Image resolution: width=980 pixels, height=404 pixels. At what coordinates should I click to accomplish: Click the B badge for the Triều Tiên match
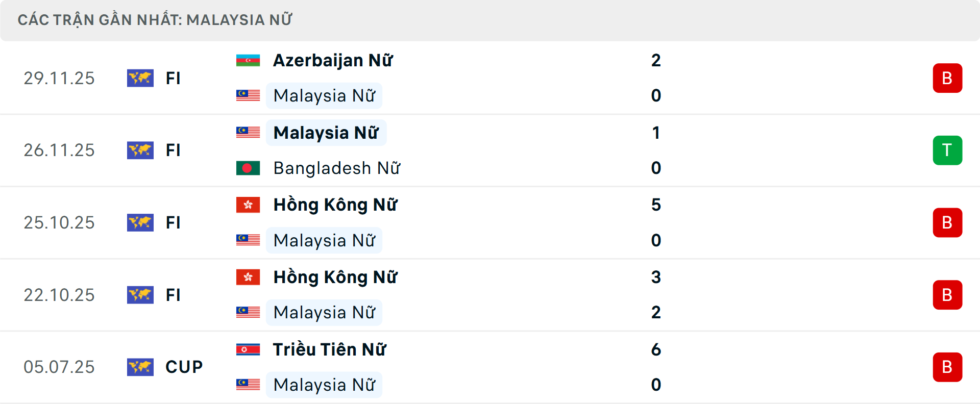[x=947, y=367]
